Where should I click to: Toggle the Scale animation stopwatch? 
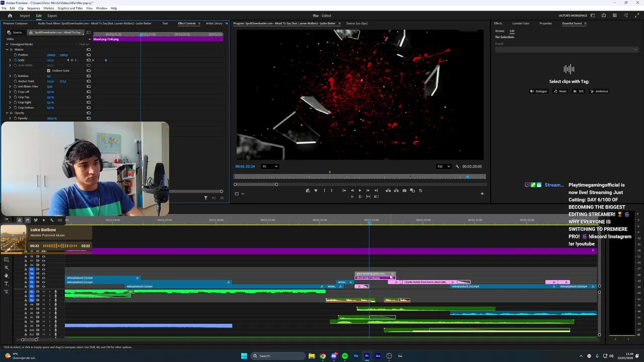pos(15,60)
